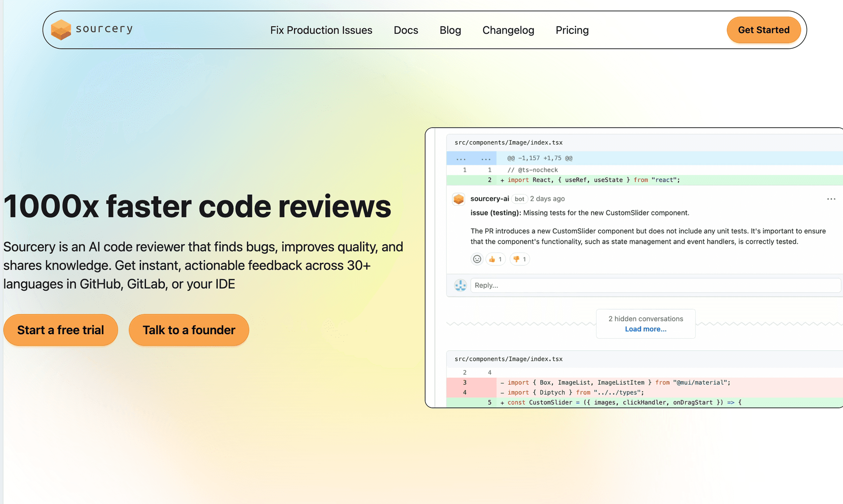Click the added const CustomSlider line
Image resolution: width=843 pixels, height=504 pixels.
click(x=645, y=402)
